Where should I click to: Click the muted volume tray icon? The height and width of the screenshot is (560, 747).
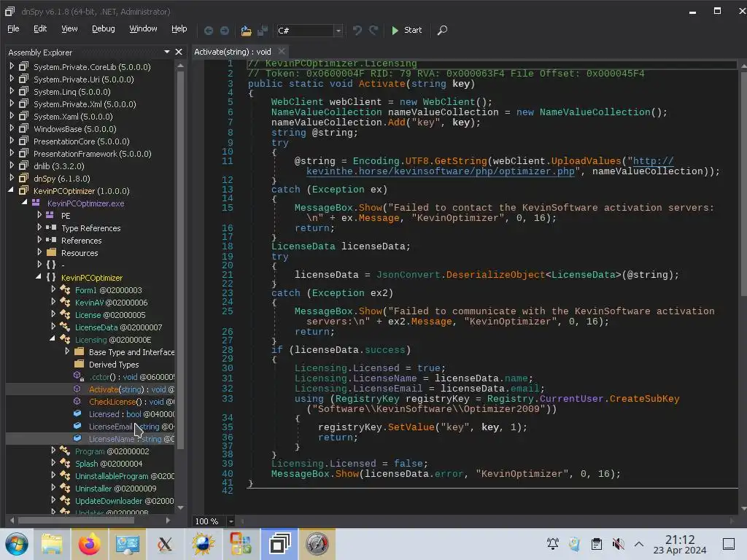tap(618, 544)
